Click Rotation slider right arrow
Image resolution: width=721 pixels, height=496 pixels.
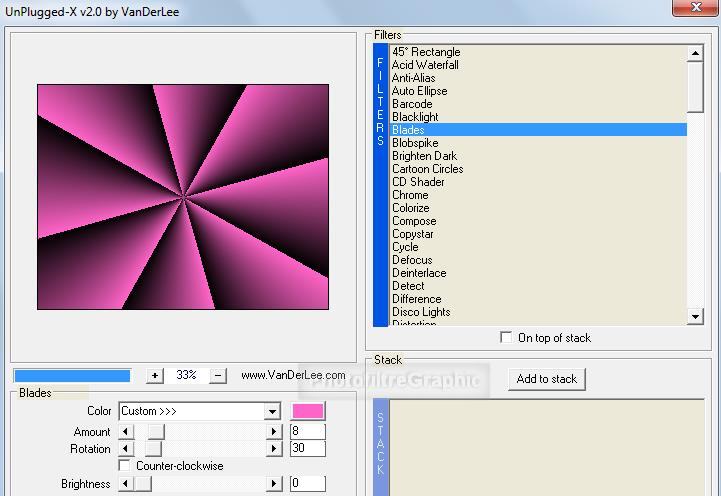coord(274,449)
